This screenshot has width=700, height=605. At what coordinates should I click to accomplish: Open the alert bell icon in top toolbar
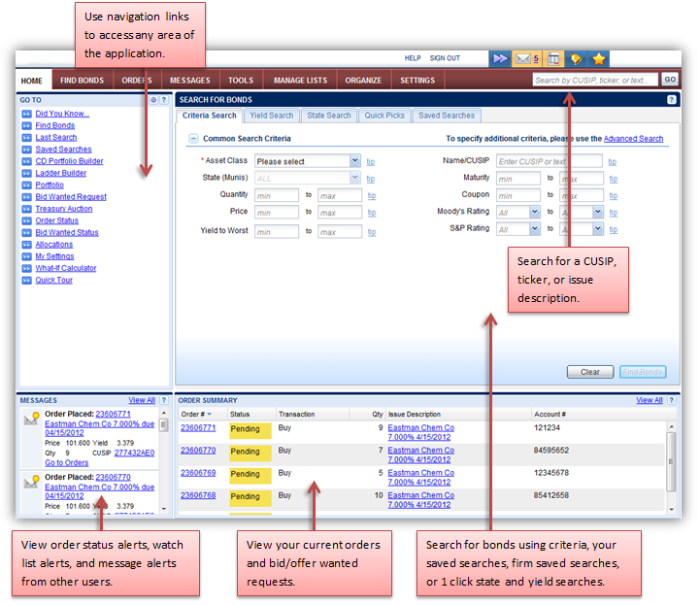577,59
